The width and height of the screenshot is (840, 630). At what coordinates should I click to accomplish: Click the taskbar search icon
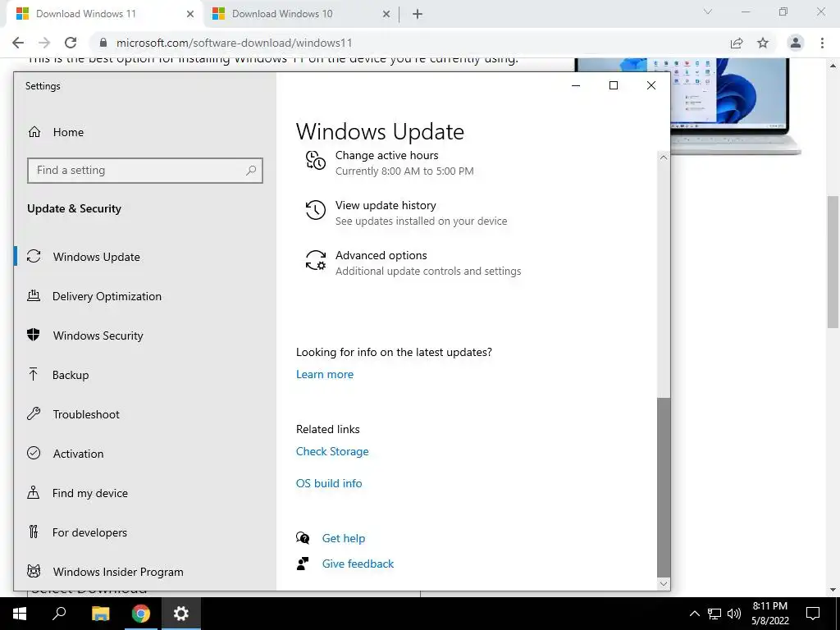tap(59, 614)
